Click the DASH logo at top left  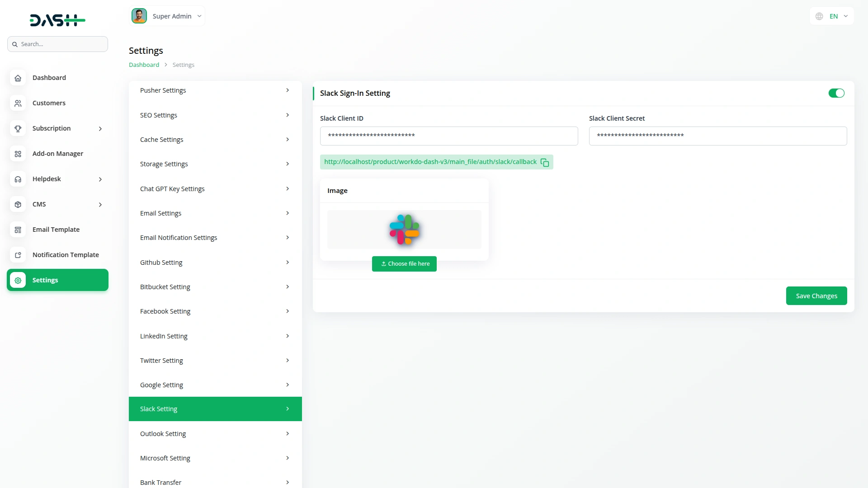[x=57, y=20]
